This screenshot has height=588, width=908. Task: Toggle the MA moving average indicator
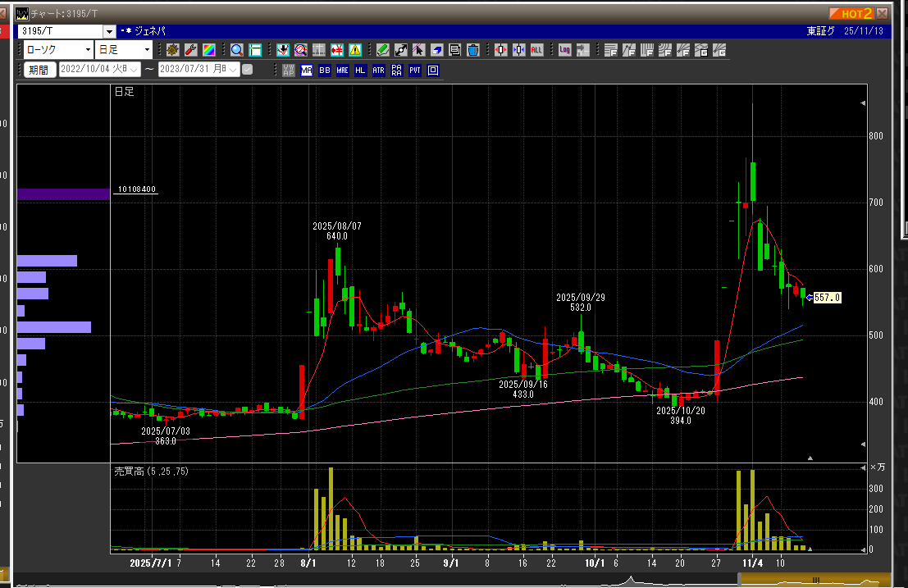307,71
